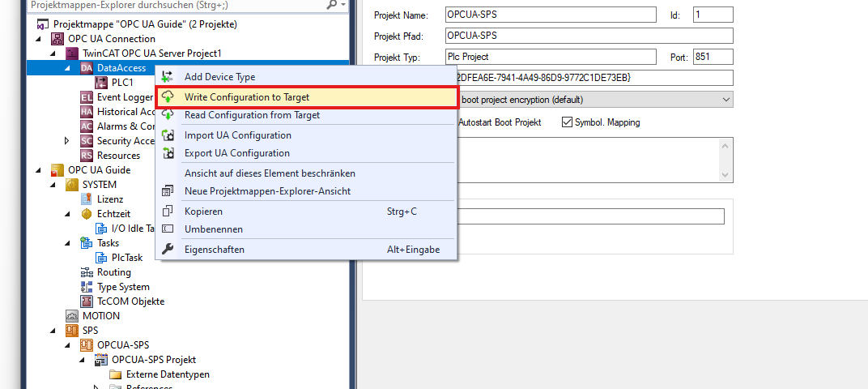Click the OPC UA Guide project icon
The height and width of the screenshot is (389, 868).
(x=57, y=170)
